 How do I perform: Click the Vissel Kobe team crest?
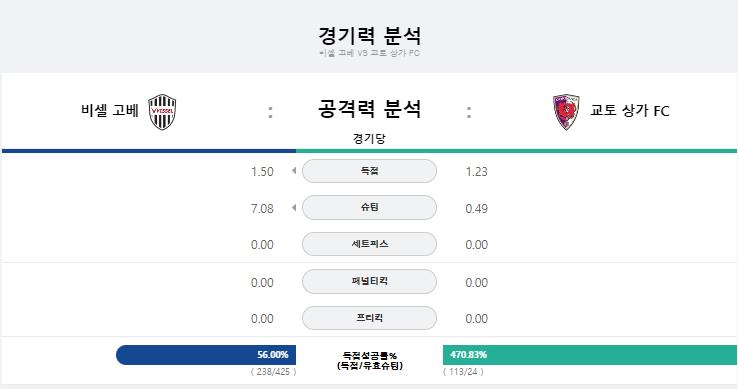pos(162,112)
